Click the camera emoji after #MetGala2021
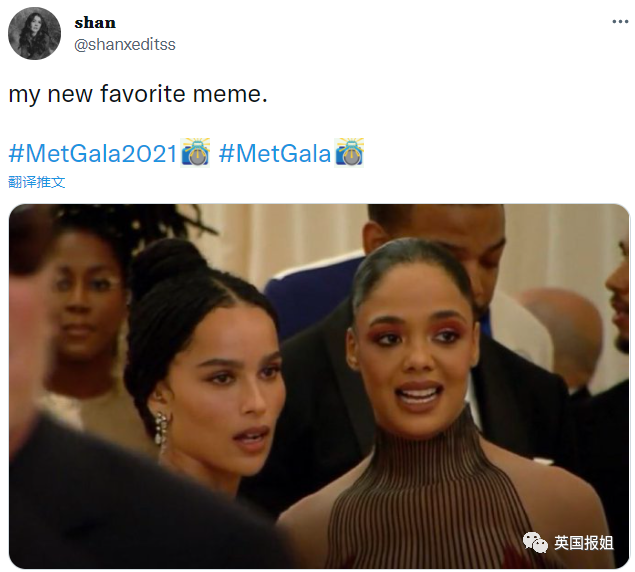This screenshot has height=572, width=635. (x=195, y=152)
